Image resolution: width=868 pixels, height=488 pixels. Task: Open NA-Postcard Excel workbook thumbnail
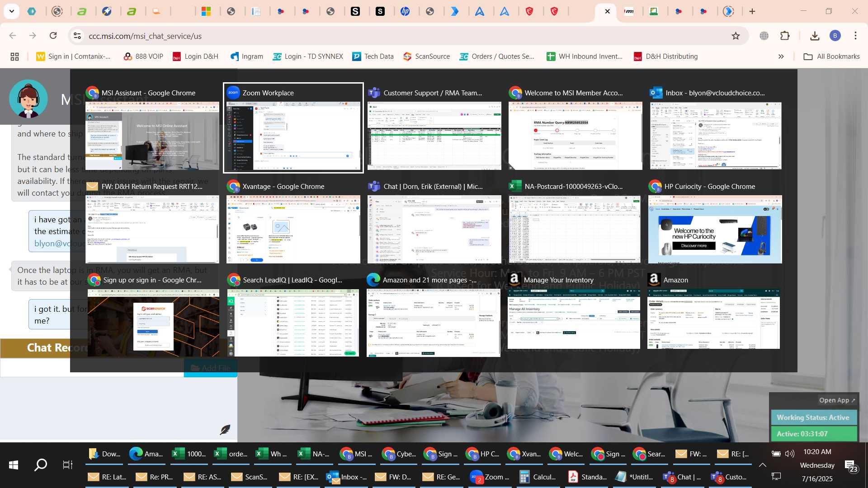575,229
